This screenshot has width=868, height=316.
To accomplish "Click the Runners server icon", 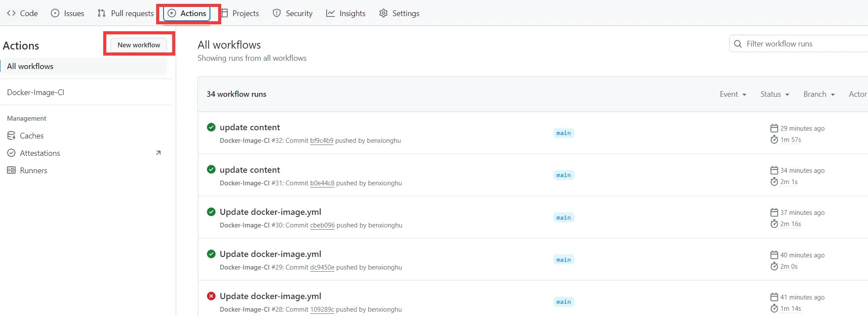I will [x=11, y=171].
